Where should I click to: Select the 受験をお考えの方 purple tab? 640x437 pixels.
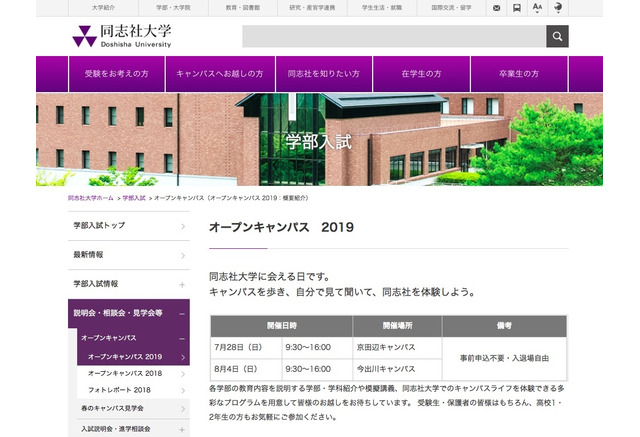[117, 74]
